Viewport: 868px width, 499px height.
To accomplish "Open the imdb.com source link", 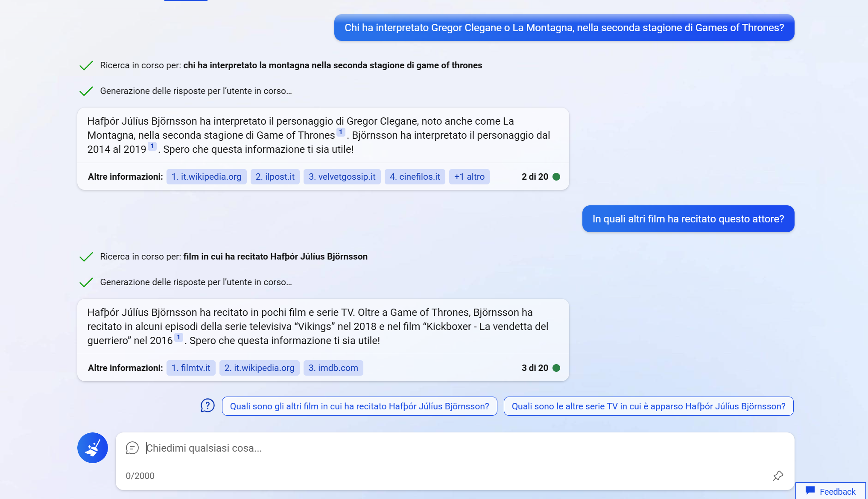I will point(333,368).
